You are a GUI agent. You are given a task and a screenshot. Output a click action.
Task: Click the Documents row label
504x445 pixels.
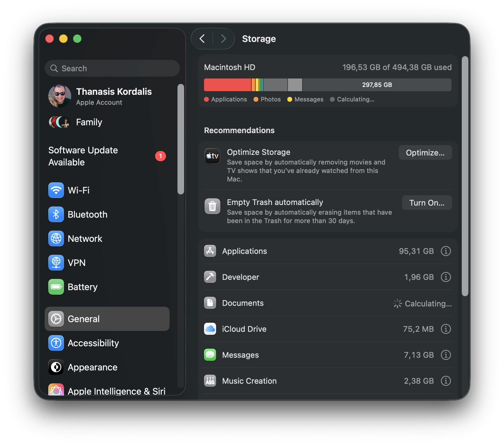[243, 303]
